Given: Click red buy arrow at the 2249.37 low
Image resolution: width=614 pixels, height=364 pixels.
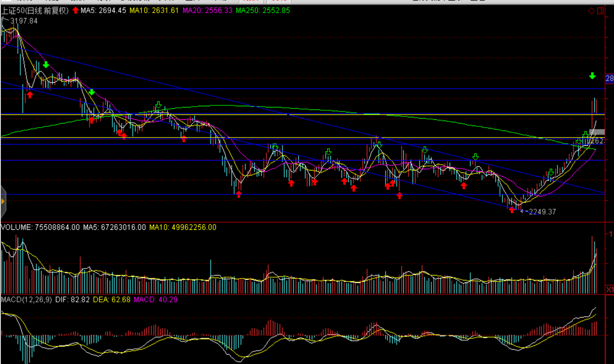Looking at the screenshot, I should pyautogui.click(x=512, y=210).
